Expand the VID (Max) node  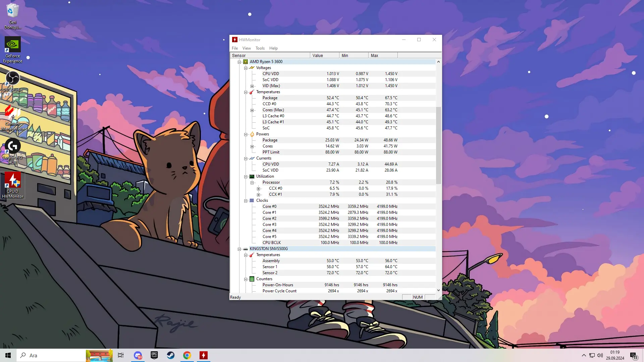point(252,86)
